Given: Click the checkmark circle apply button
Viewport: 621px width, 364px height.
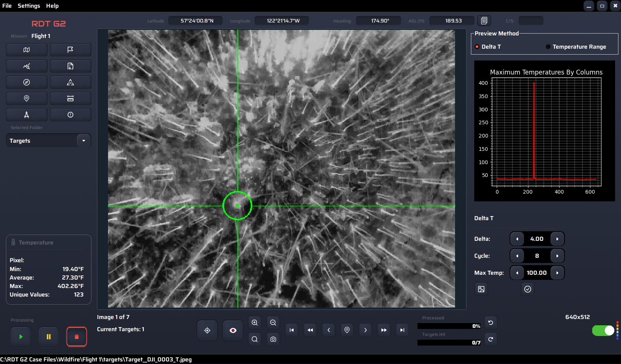Looking at the screenshot, I should tap(528, 289).
